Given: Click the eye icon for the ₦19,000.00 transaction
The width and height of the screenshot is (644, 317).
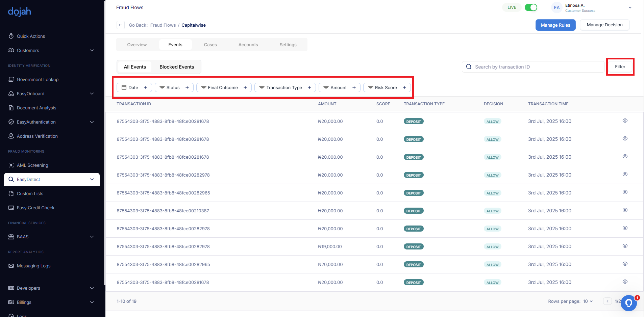Looking at the screenshot, I should point(625,246).
